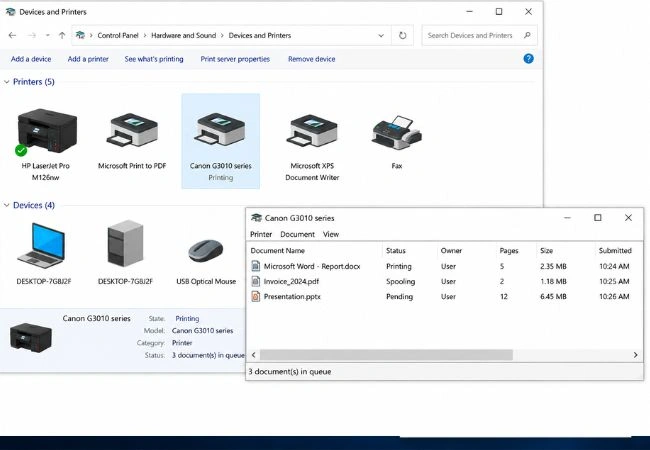Select the HP LaserJet Pro M126nw printer icon

click(47, 131)
